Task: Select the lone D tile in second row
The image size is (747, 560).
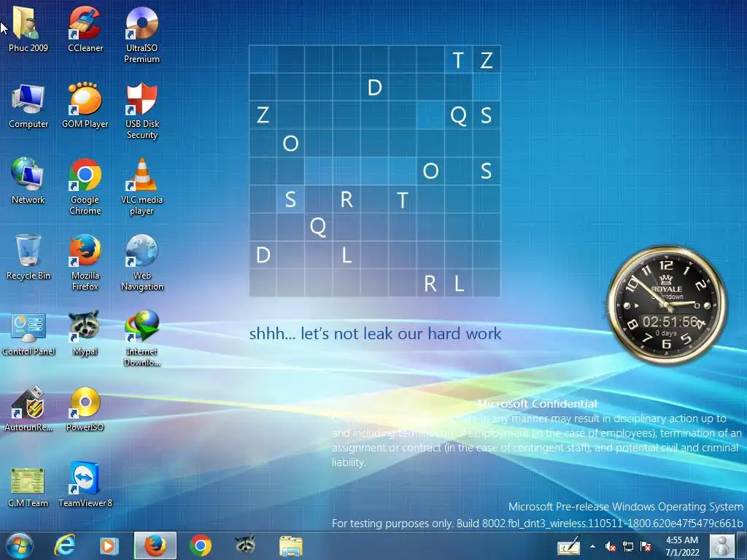Action: point(375,87)
